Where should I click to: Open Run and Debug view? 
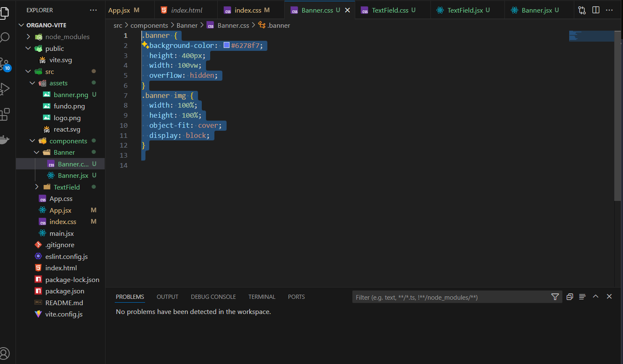point(4,89)
